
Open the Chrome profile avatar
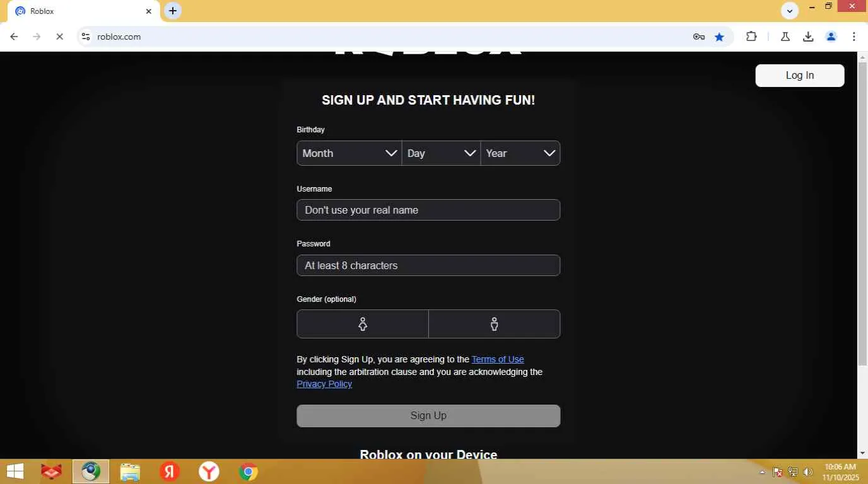pos(831,37)
